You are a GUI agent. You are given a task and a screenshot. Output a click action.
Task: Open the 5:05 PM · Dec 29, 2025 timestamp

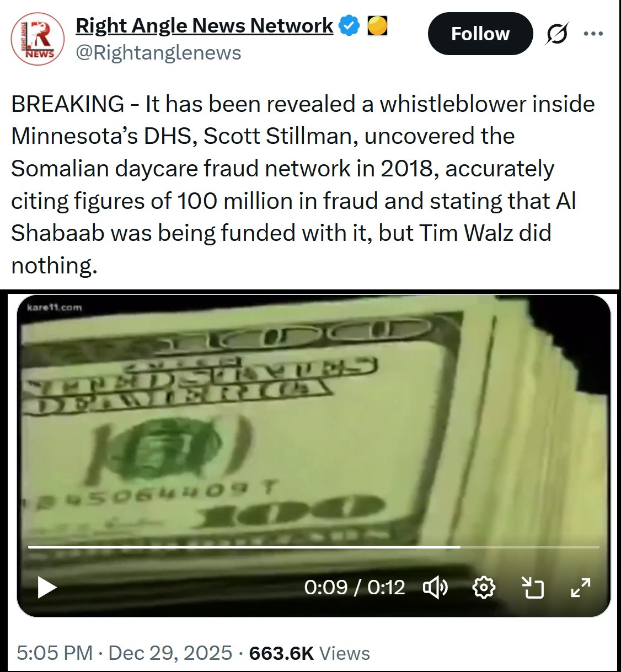point(125,653)
